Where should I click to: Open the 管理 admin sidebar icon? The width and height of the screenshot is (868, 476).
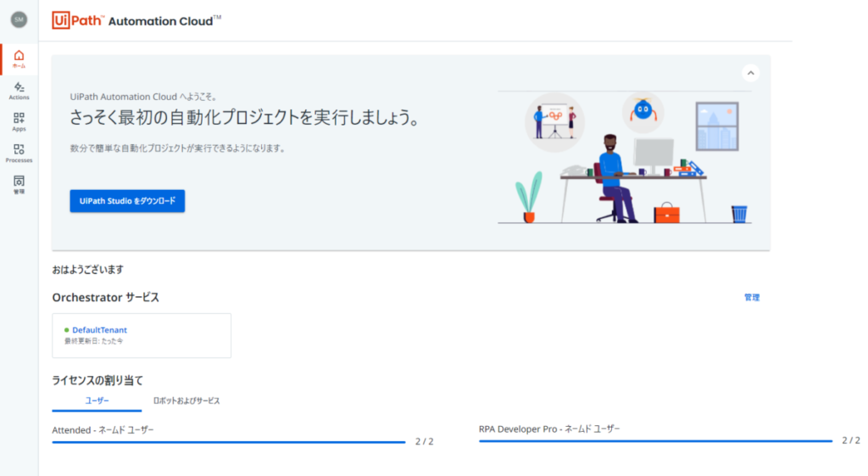19,184
